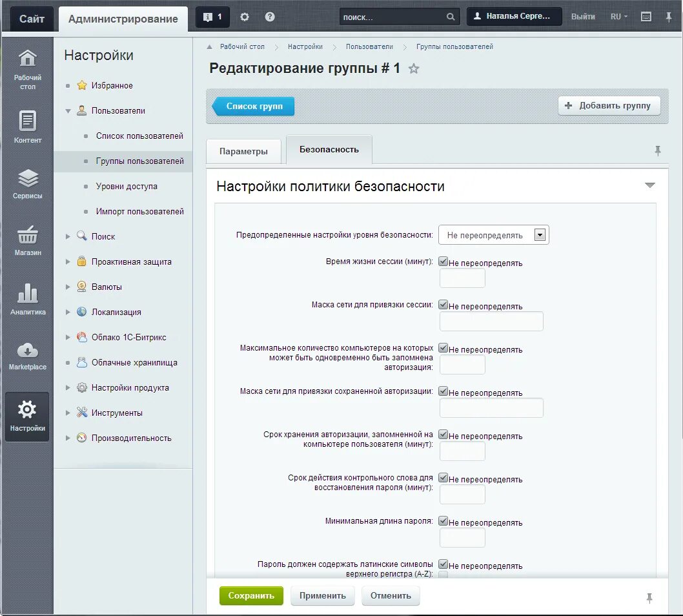Click the top bar settings gear icon

(245, 17)
